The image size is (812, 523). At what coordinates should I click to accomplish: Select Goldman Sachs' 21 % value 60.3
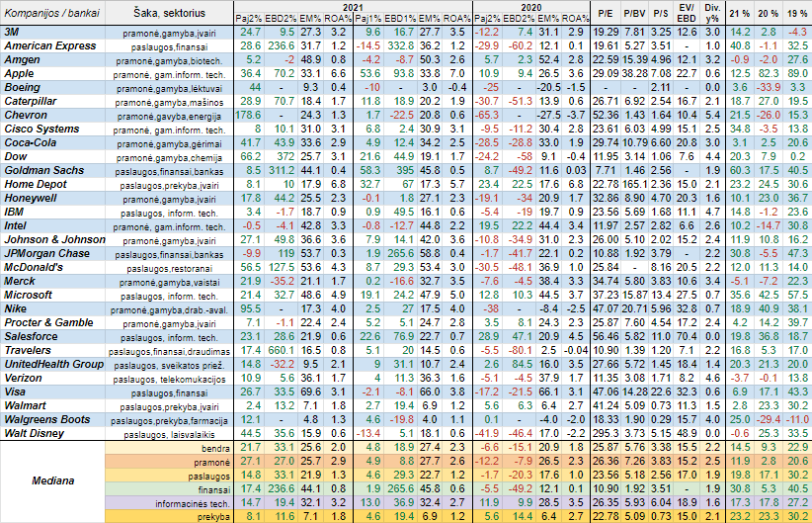click(740, 170)
